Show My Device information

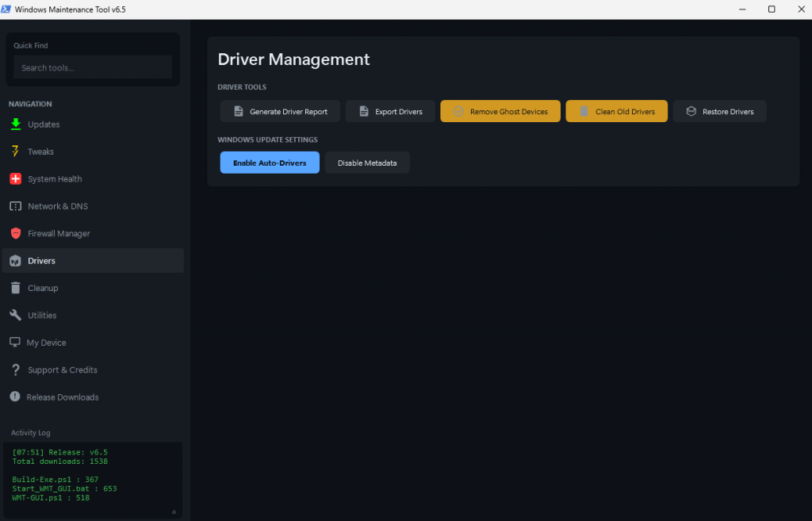tap(94, 343)
